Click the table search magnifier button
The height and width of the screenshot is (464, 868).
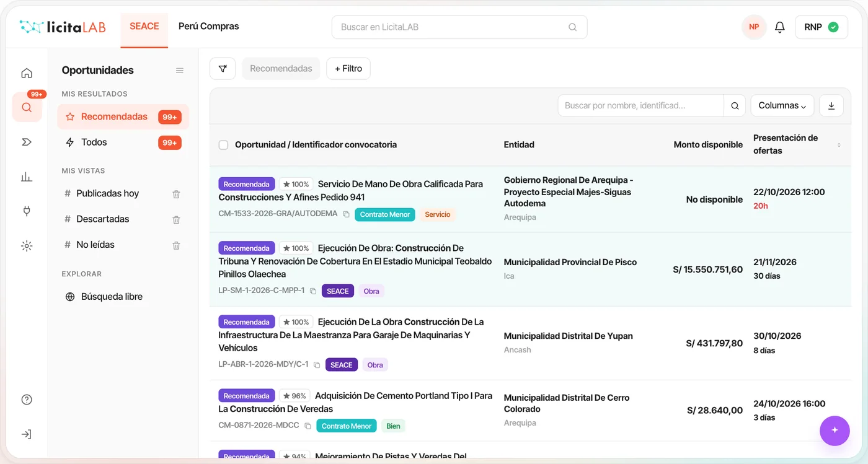[x=735, y=106]
